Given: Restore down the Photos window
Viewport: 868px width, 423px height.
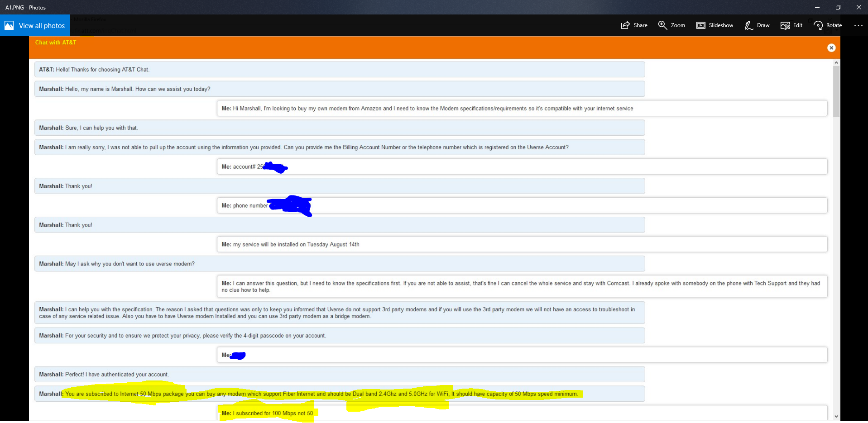Looking at the screenshot, I should coord(838,7).
